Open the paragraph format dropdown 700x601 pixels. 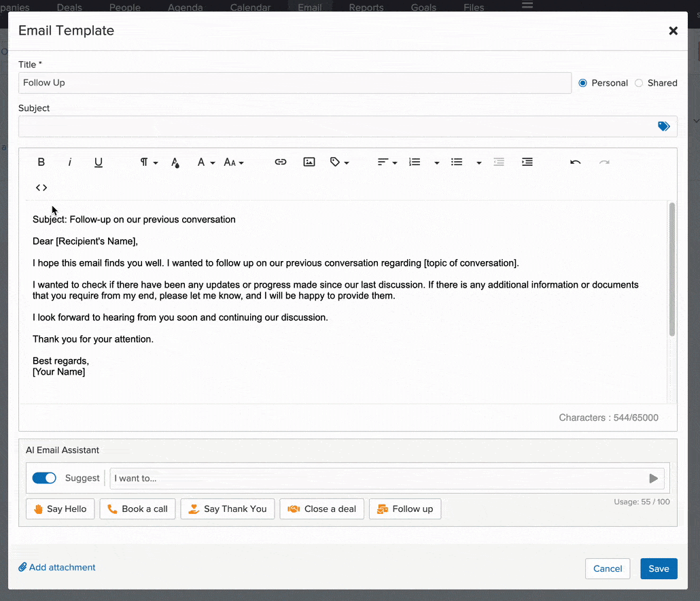[x=146, y=162]
